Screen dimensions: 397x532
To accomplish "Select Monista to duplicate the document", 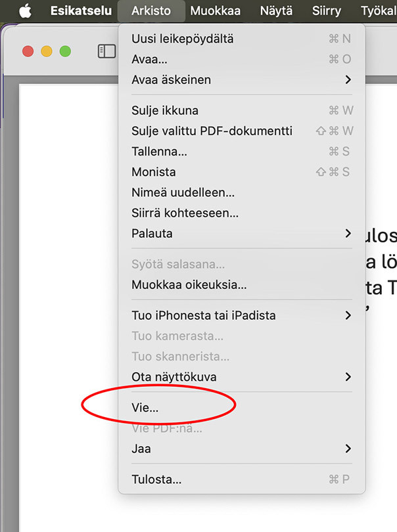I will [x=153, y=172].
